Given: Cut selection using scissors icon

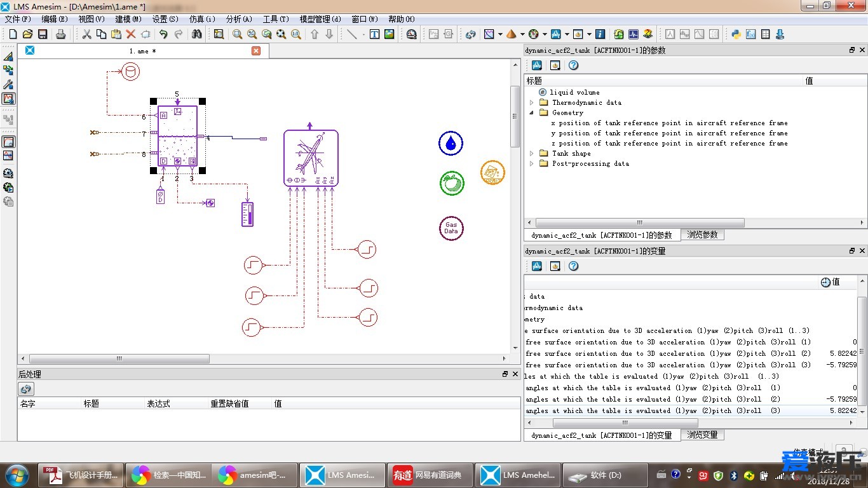Looking at the screenshot, I should [87, 34].
